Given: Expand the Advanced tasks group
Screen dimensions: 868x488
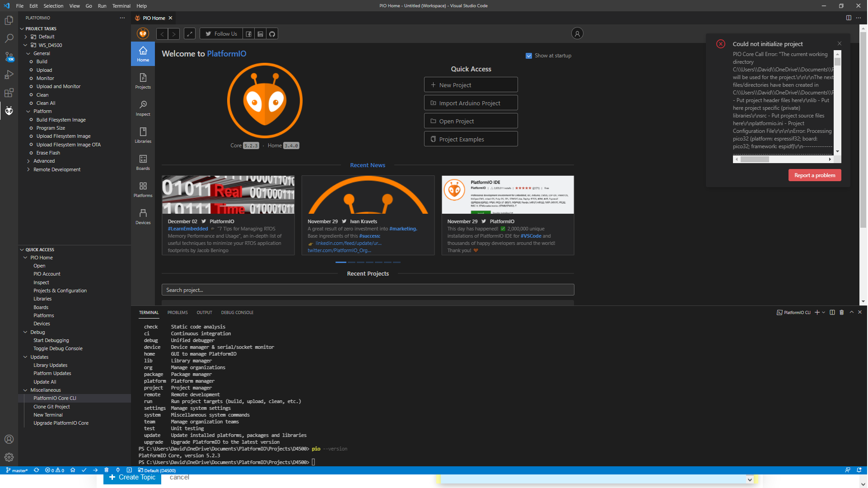Looking at the screenshot, I should click(28, 161).
